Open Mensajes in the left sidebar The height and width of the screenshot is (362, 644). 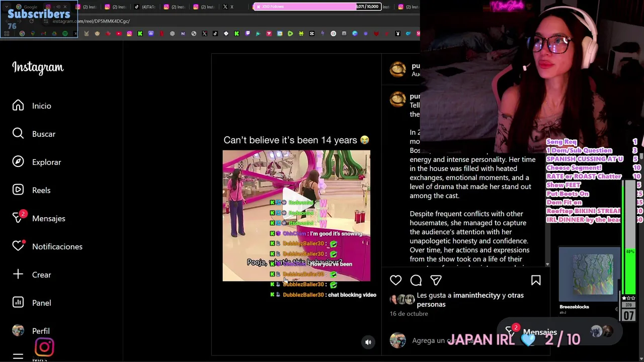[x=39, y=218]
